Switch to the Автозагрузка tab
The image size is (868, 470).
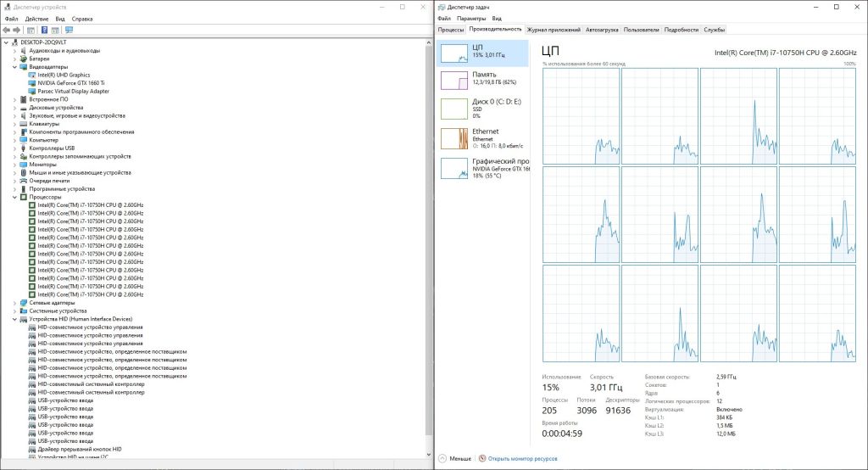pyautogui.click(x=602, y=30)
